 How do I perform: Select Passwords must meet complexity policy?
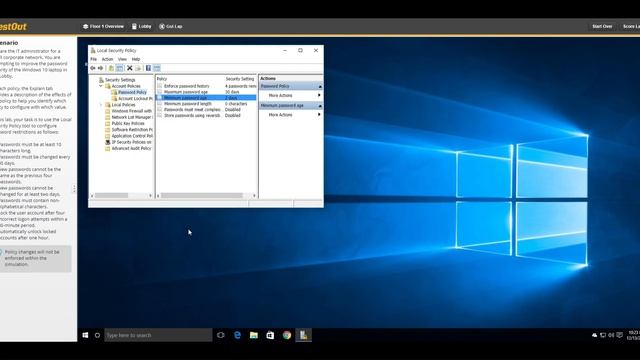coord(207,110)
